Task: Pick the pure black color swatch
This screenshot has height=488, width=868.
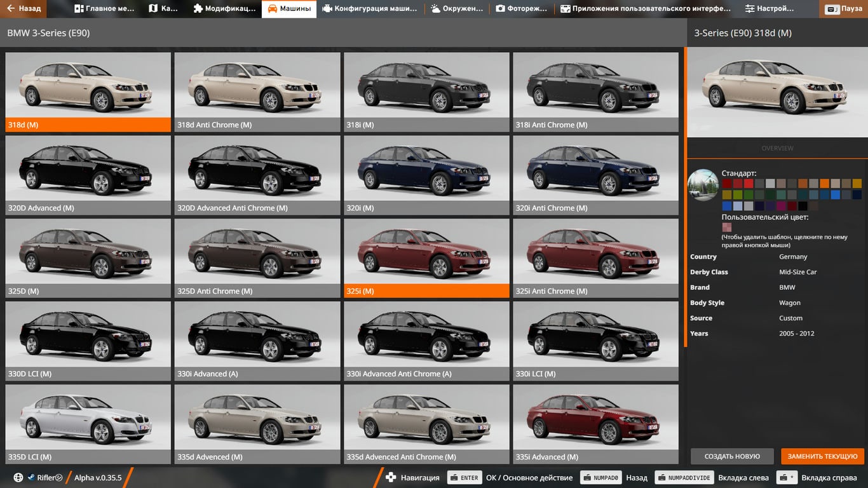Action: click(803, 206)
